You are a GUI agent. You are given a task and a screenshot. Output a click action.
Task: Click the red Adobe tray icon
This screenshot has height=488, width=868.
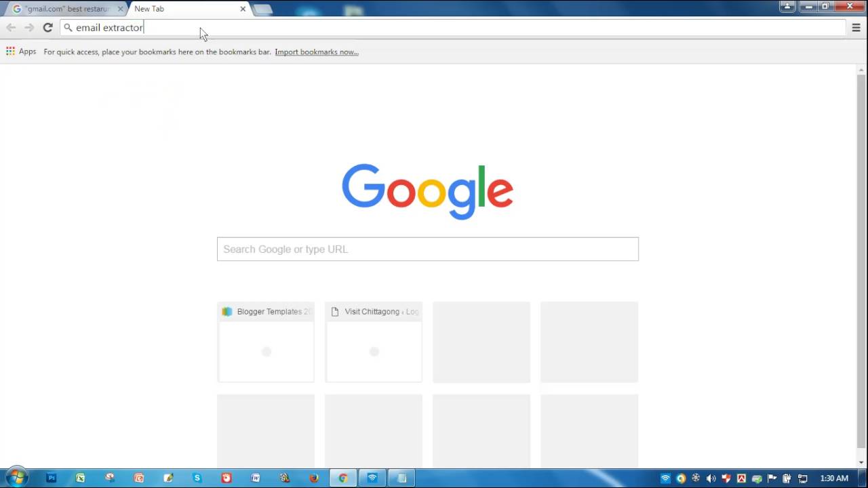pyautogui.click(x=741, y=479)
